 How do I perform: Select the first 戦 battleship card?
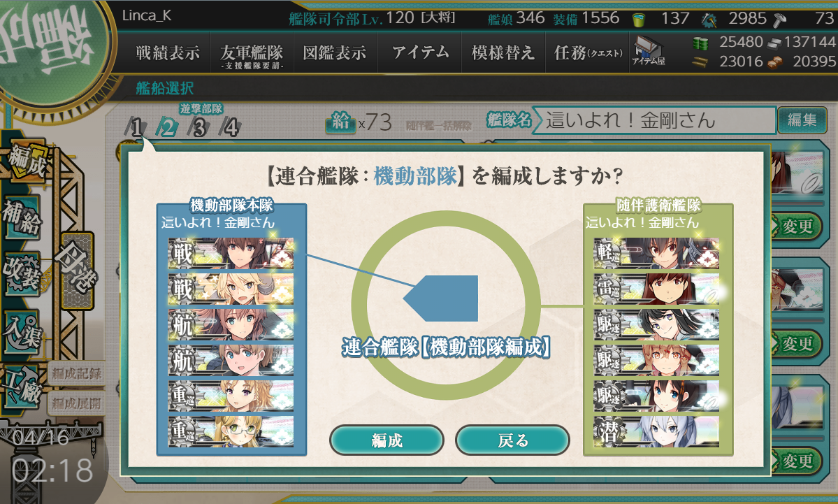point(231,253)
